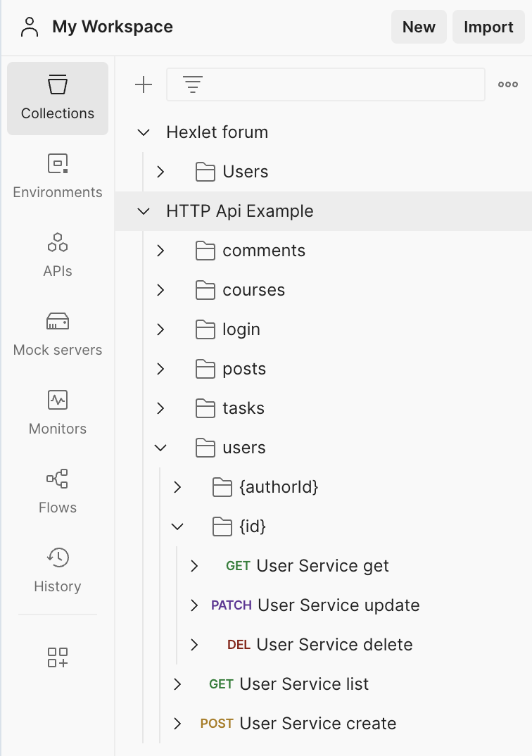
Task: Select POST User Service create request
Action: pyautogui.click(x=317, y=724)
